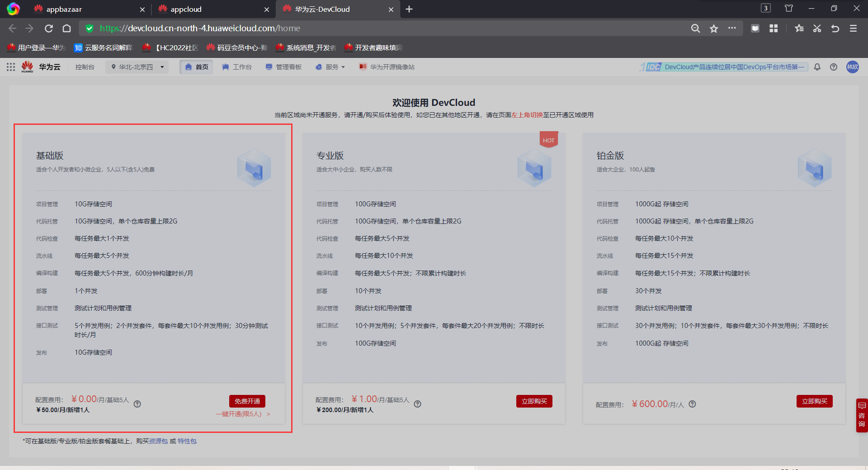Screen dimensions: 868x470
Task: Click the reading mode icon in toolbar
Action: click(755, 28)
